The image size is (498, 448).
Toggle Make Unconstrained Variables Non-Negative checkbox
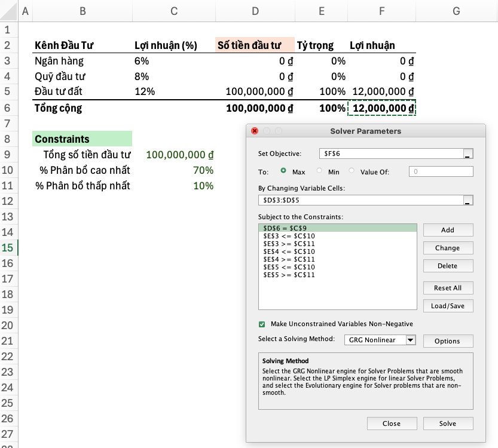pos(262,324)
